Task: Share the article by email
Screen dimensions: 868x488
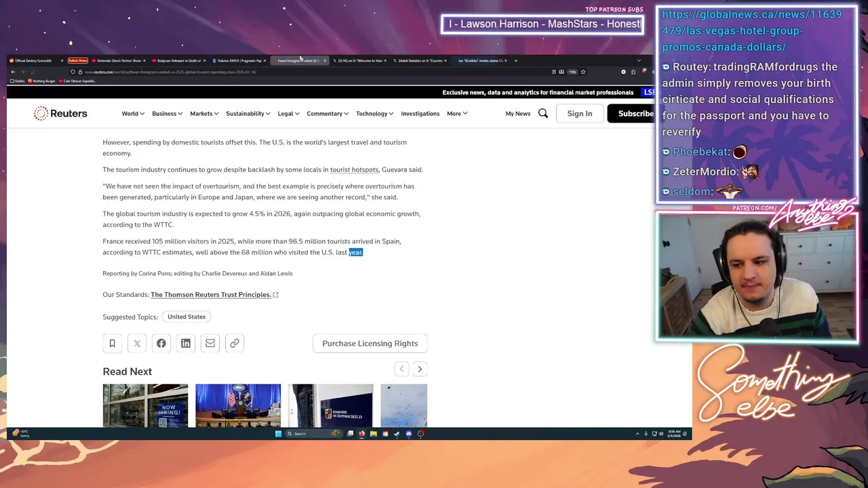Action: pos(210,344)
